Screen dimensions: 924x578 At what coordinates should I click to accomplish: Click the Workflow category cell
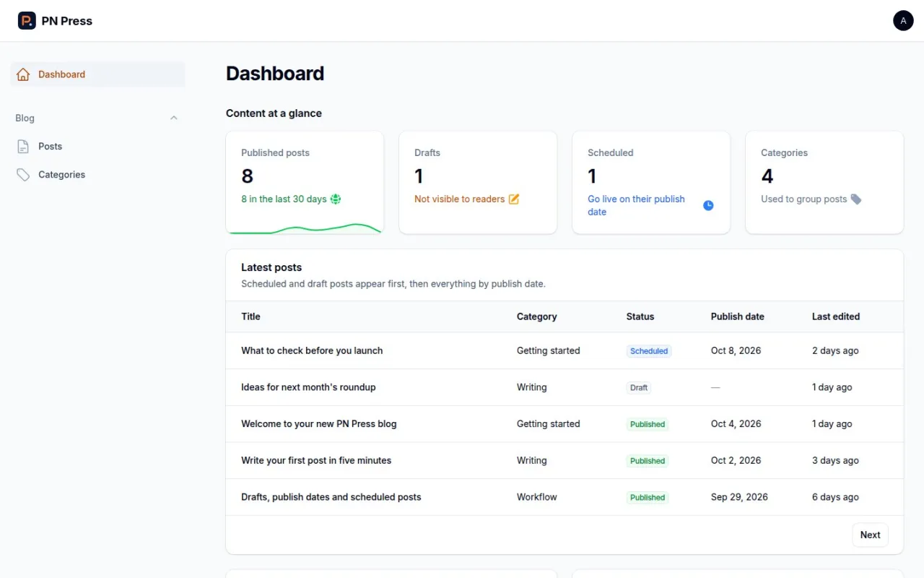tap(536, 497)
